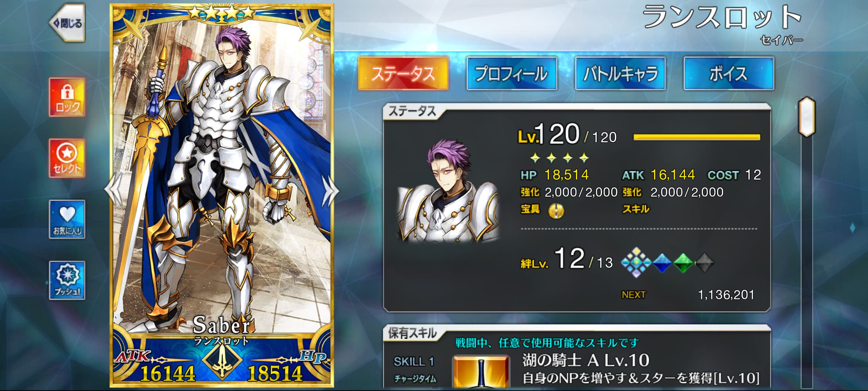Switch to the プロフィール tab
Screen dimensions: 868x391
tap(512, 73)
